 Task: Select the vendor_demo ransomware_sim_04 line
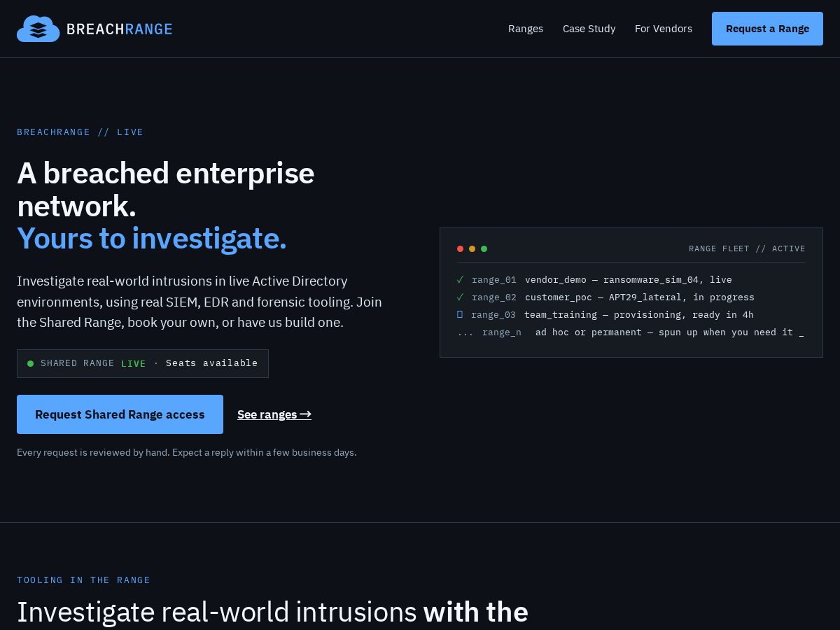[x=594, y=280]
